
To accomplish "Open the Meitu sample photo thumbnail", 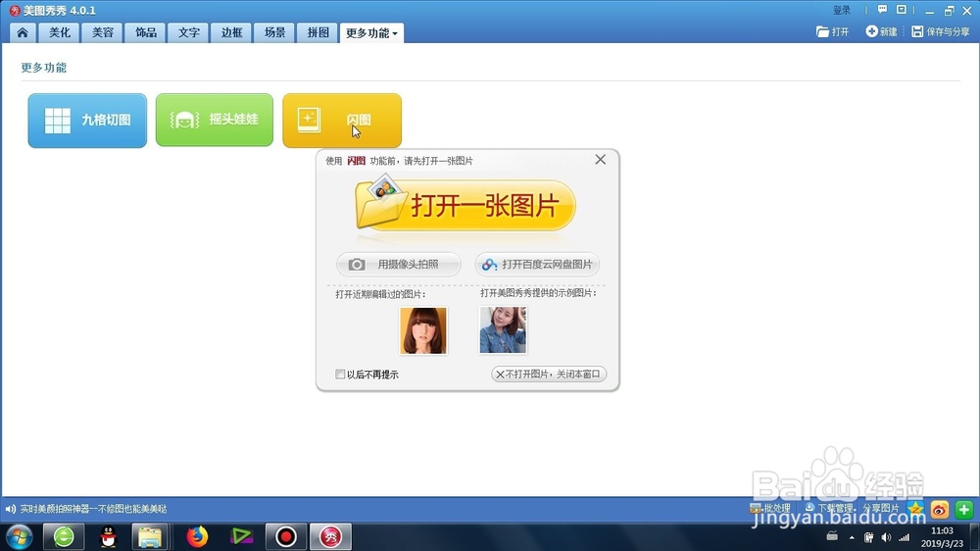I will 503,329.
